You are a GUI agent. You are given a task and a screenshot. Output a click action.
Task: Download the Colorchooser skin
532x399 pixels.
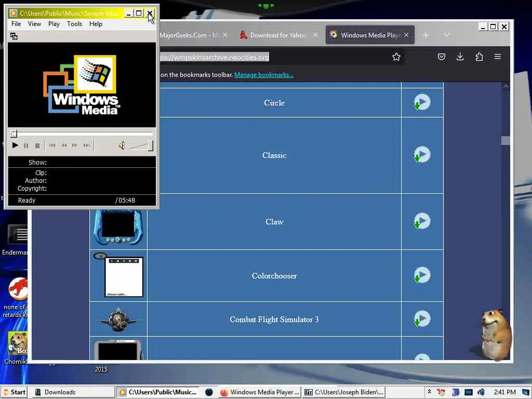click(x=422, y=275)
